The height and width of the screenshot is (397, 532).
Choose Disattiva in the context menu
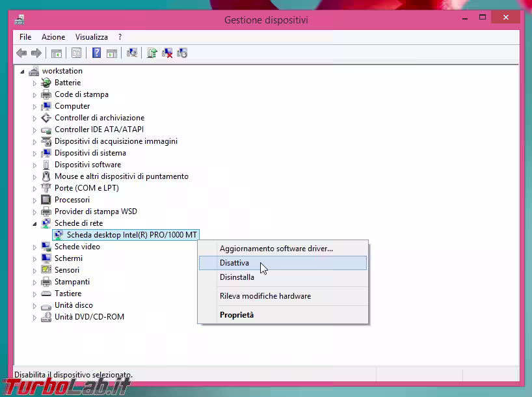point(283,263)
